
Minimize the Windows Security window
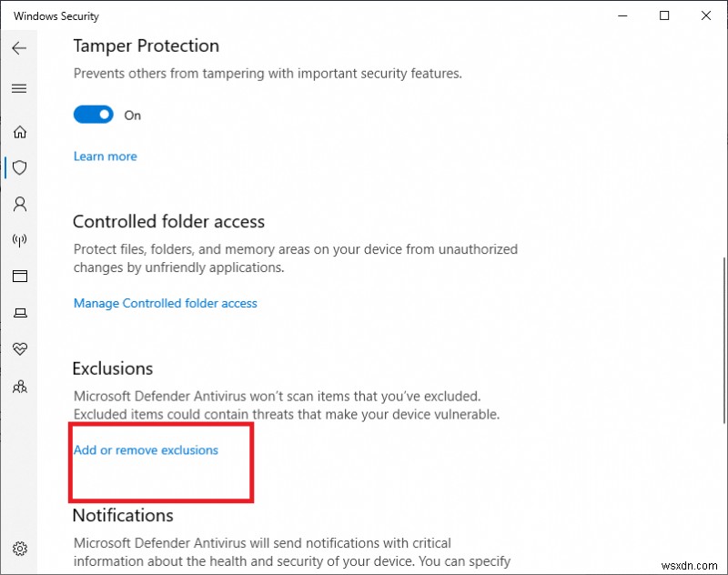point(622,15)
